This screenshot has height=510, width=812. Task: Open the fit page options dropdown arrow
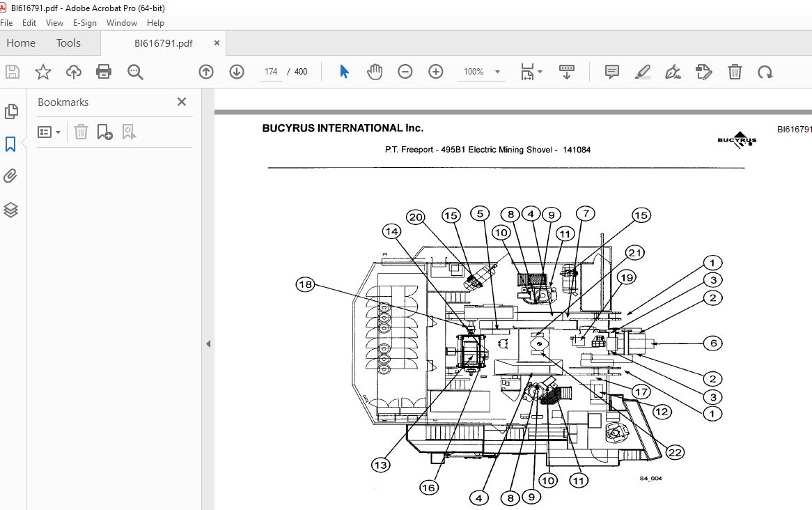540,72
